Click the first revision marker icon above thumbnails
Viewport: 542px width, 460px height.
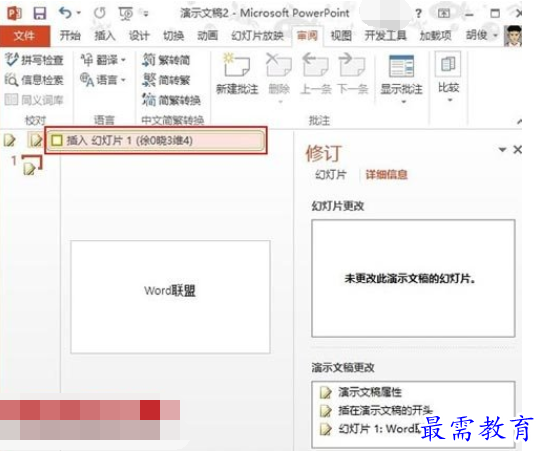click(10, 140)
